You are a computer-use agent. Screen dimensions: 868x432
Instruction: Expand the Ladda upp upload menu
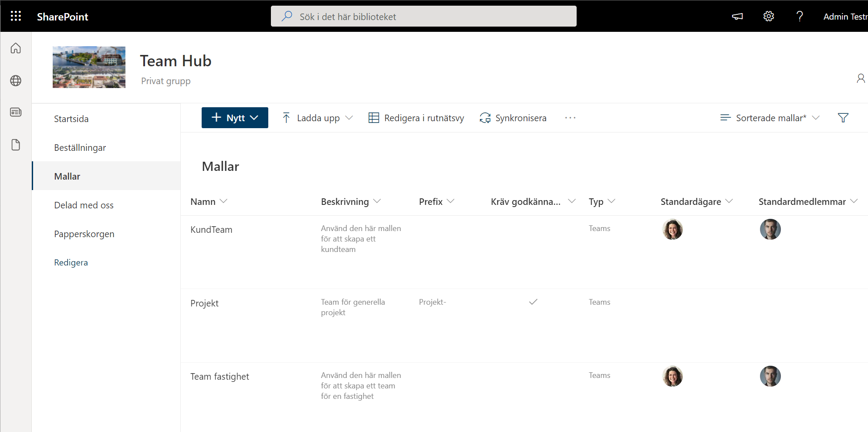317,118
